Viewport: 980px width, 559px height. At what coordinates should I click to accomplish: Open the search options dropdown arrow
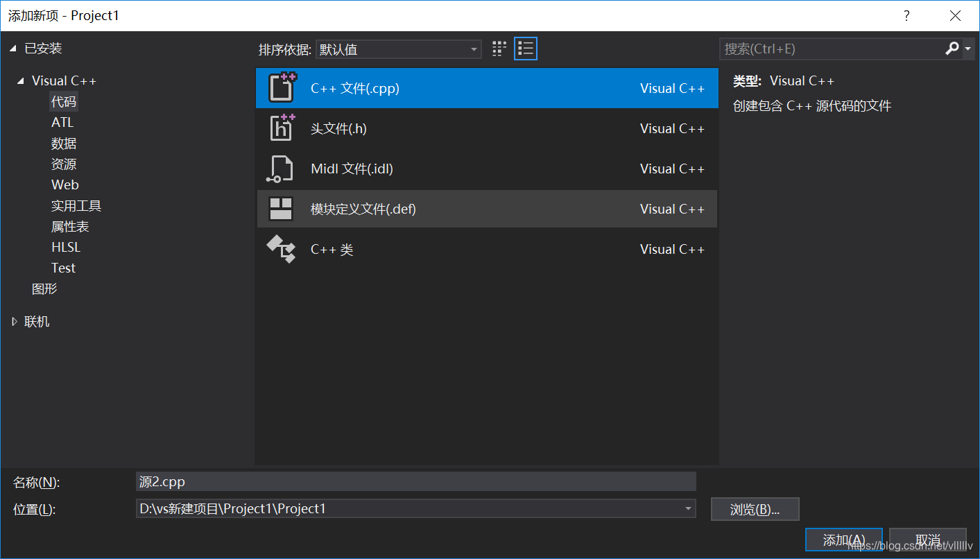968,49
